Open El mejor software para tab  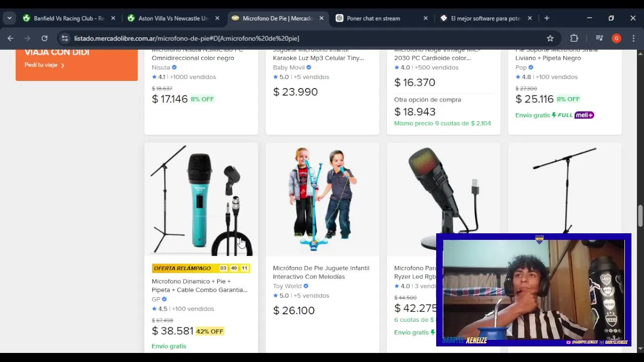coord(485,18)
